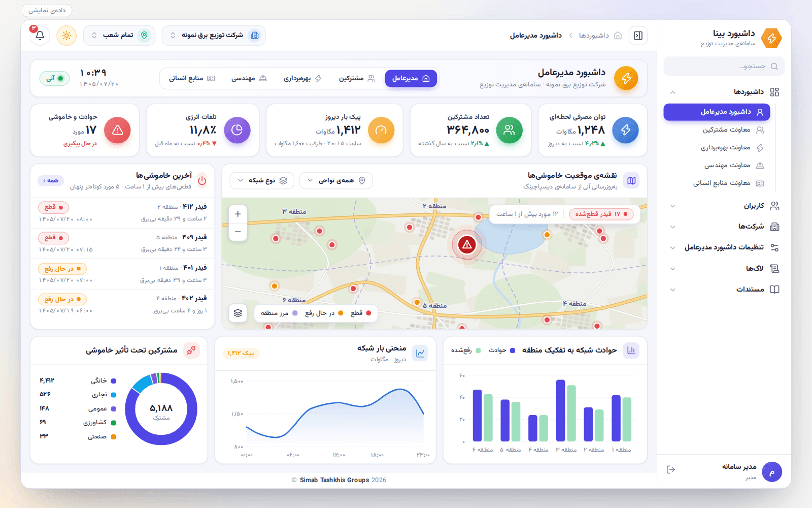The height and width of the screenshot is (508, 812).
Task: Expand the کاربران sidebar section
Action: 724,206
